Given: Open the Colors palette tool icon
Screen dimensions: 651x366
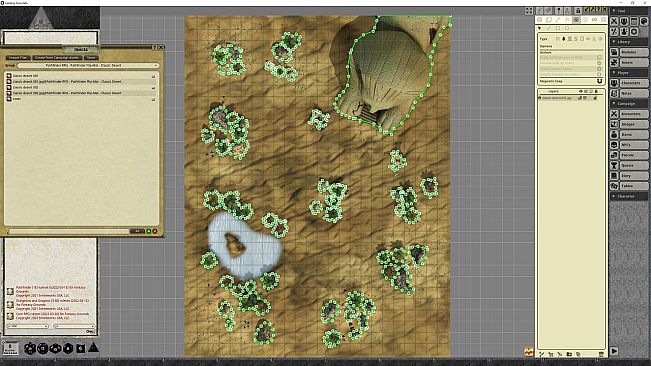Looking at the screenshot, I should tap(644, 21).
